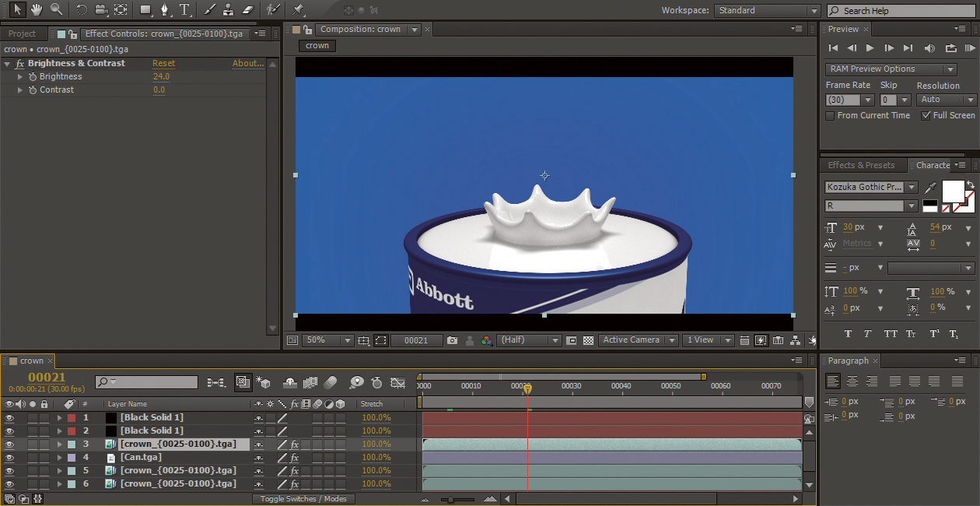Open the RAM Preview Options dropdown
Viewport: 980px width, 506px height.
pos(891,69)
